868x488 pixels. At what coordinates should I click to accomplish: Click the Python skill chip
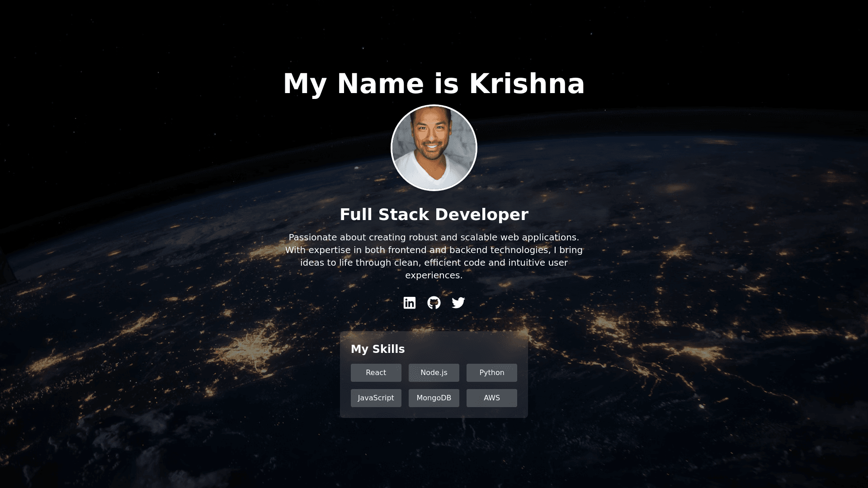click(x=491, y=373)
